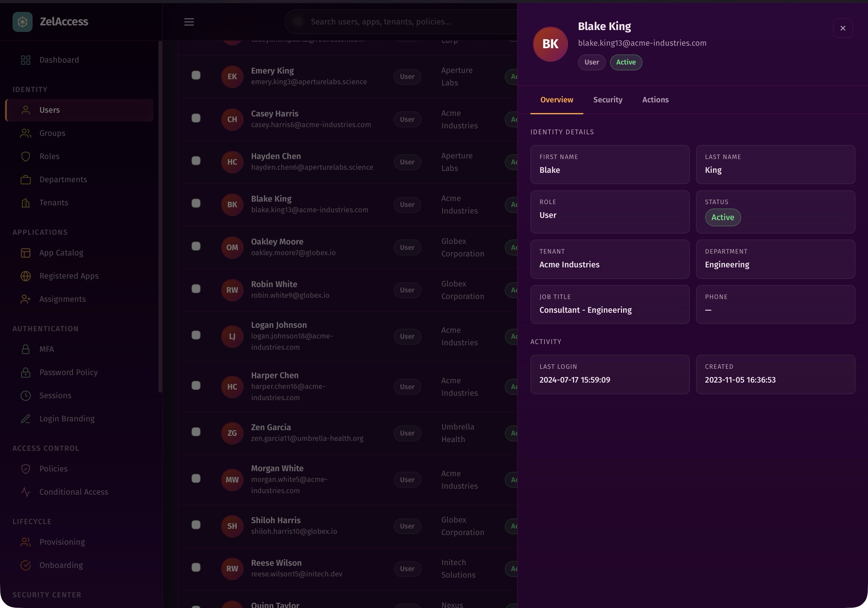This screenshot has width=868, height=608.
Task: Select Assignments in the sidebar
Action: (62, 299)
